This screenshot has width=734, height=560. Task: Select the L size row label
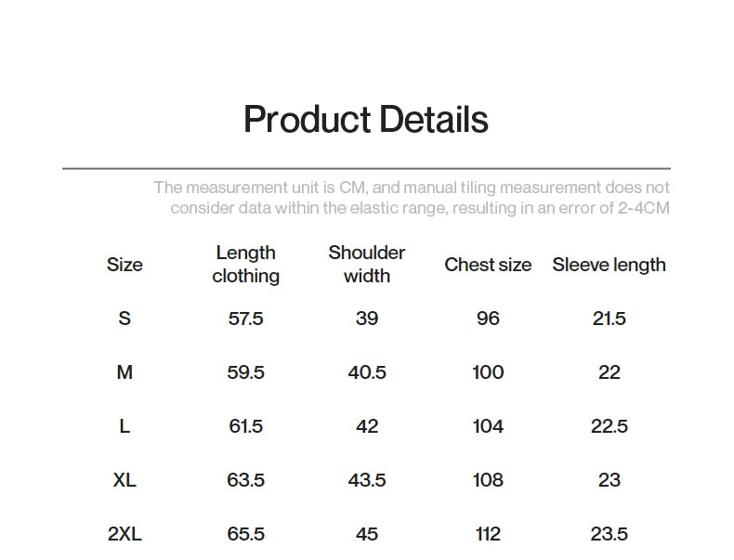coord(125,426)
